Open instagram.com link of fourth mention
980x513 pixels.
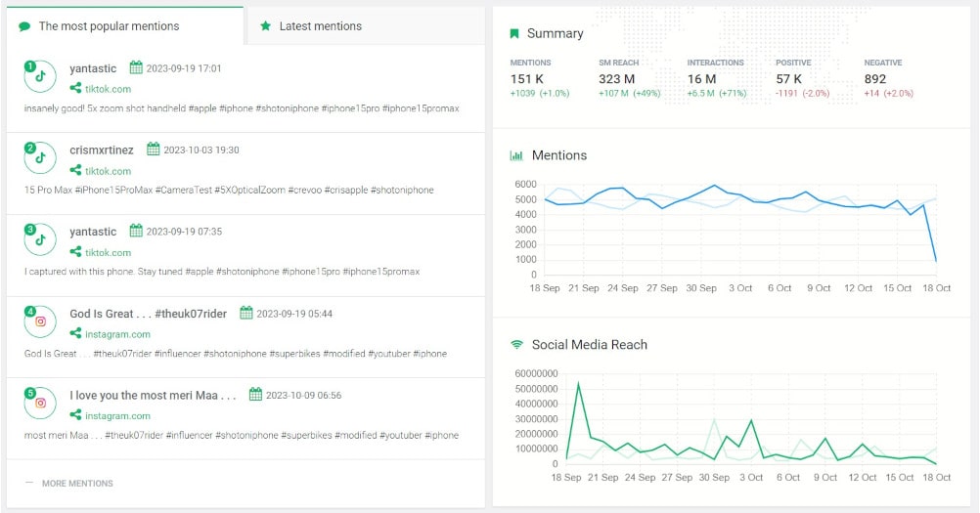point(117,334)
